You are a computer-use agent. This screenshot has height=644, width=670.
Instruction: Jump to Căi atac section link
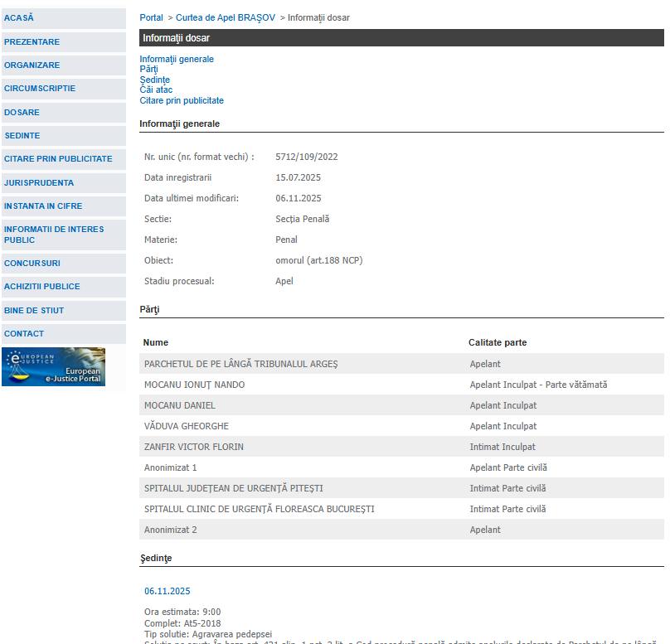pos(156,90)
